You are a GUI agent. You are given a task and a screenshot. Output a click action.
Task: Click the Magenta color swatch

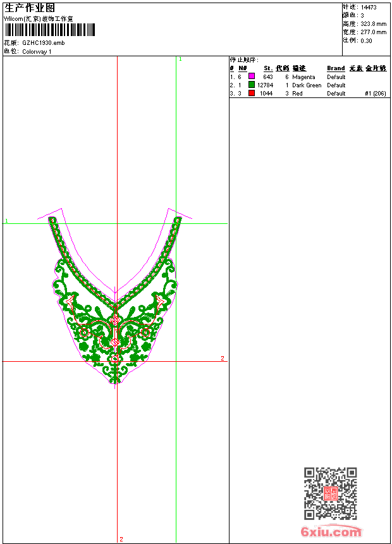click(x=251, y=77)
